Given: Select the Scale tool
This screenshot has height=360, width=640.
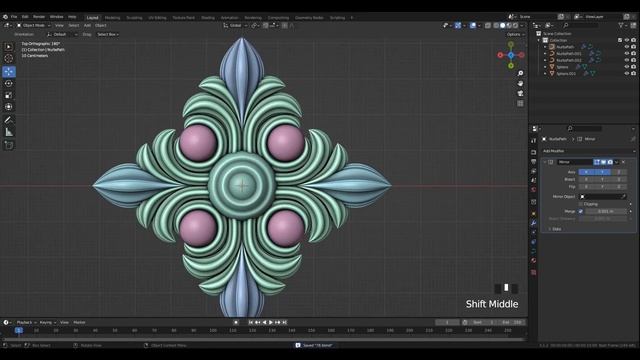Looking at the screenshot, I should point(9,95).
